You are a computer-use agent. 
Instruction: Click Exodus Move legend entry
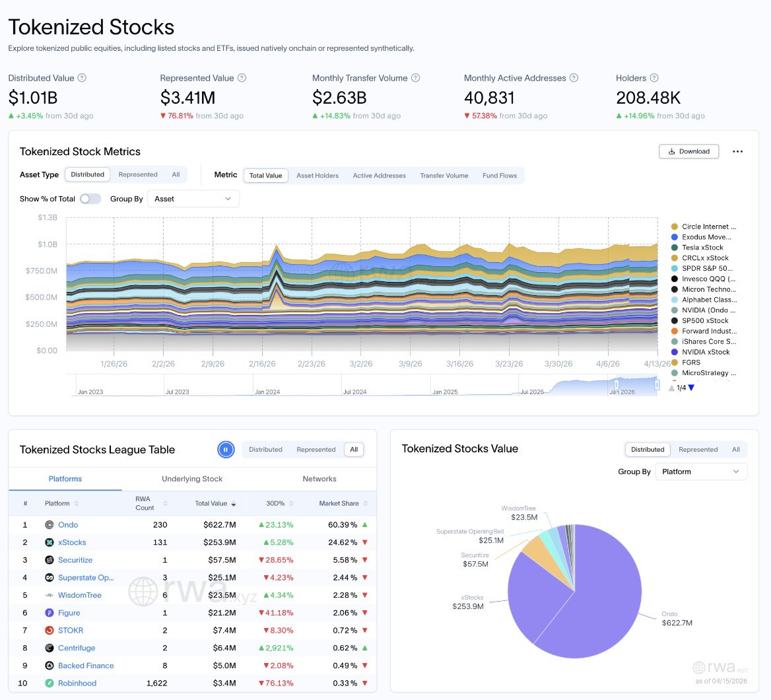coord(700,237)
